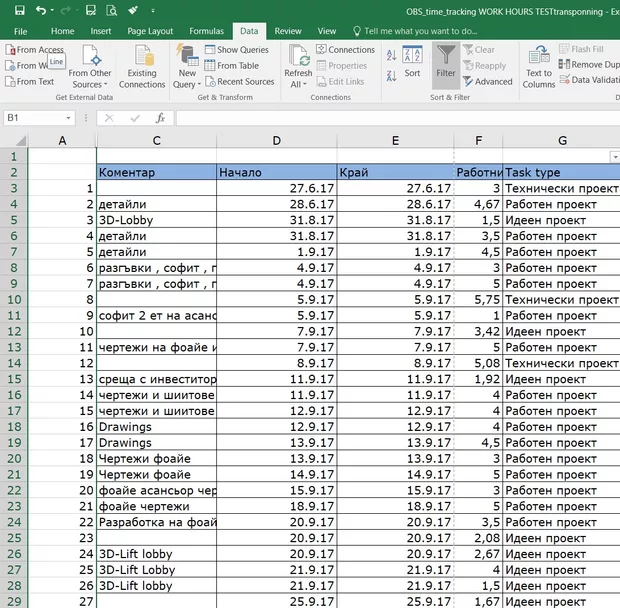Click the Insert Function fx icon
Viewport: 620px width, 608px height.
coord(160,118)
